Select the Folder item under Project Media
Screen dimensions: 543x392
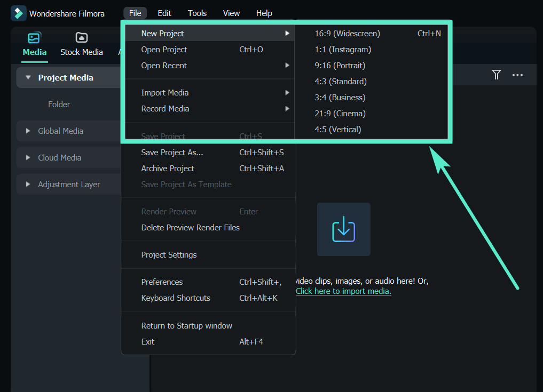pos(59,104)
